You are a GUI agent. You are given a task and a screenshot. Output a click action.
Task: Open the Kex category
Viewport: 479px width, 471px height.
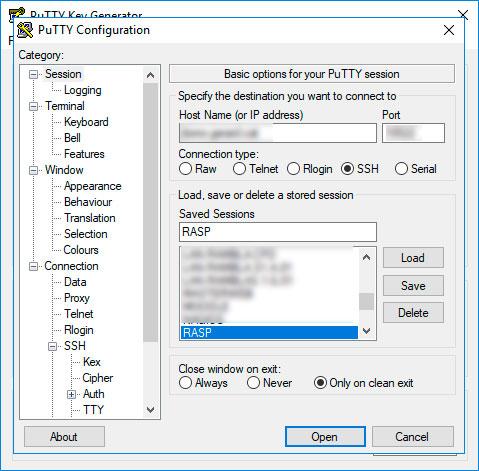point(92,362)
